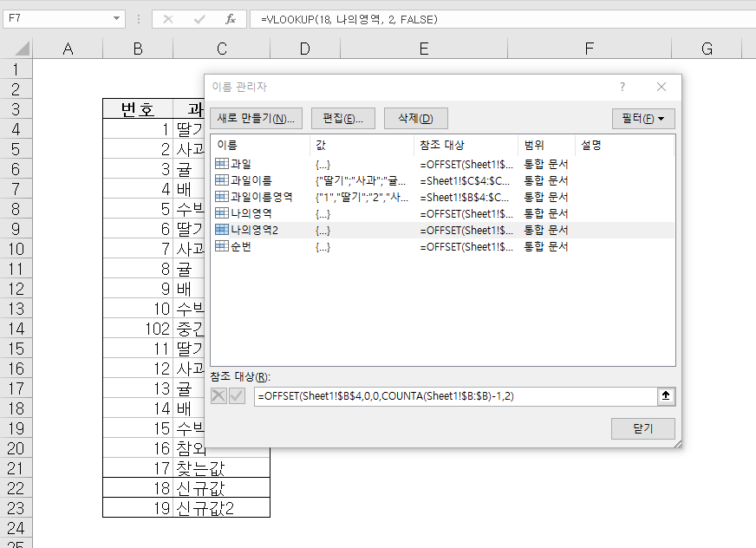Screen dimensions: 756x548
Task: Sort by the 범위 column header
Action: tap(547, 145)
